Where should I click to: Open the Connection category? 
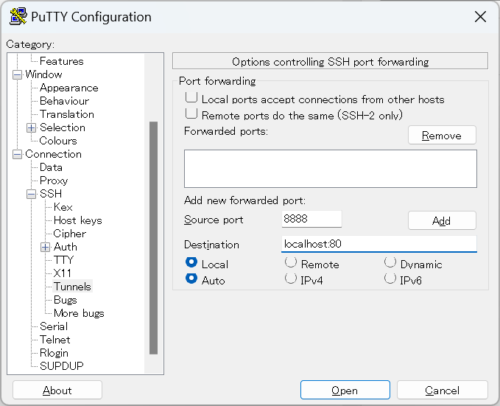[x=53, y=154]
